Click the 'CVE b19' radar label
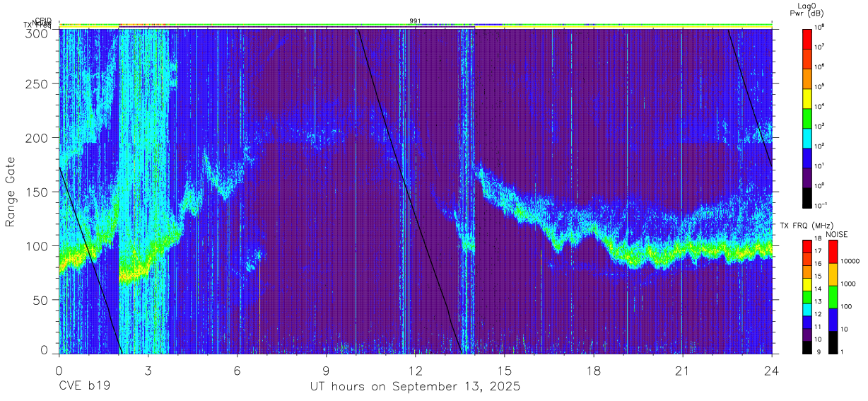The image size is (868, 401). pos(84,387)
